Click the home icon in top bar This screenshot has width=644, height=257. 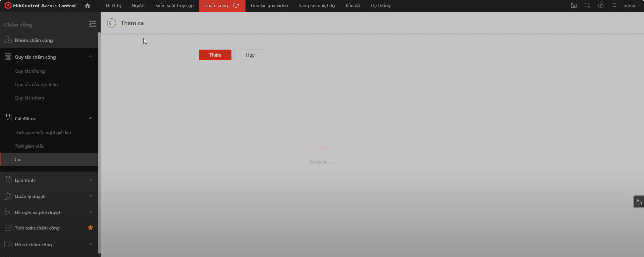(x=88, y=6)
